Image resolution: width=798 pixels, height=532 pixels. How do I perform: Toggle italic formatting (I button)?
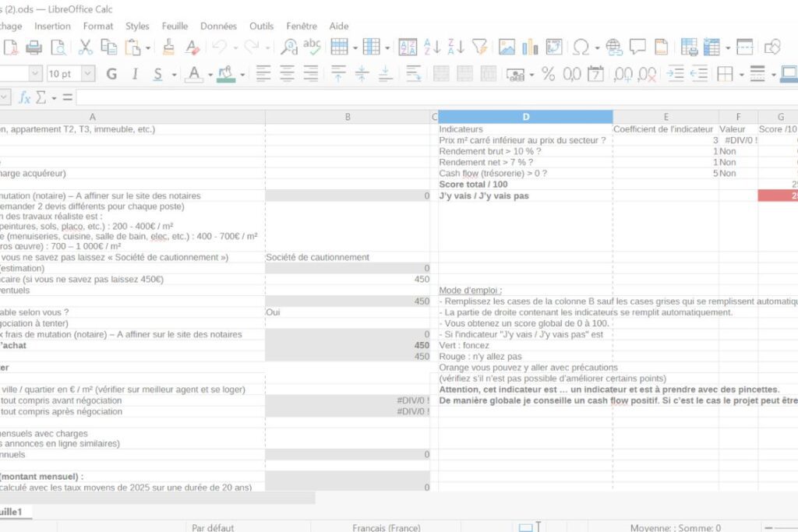135,74
